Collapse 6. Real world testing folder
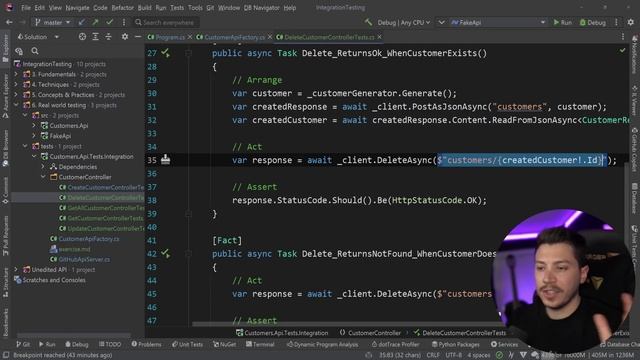Image resolution: width=640 pixels, height=360 pixels. (x=16, y=105)
